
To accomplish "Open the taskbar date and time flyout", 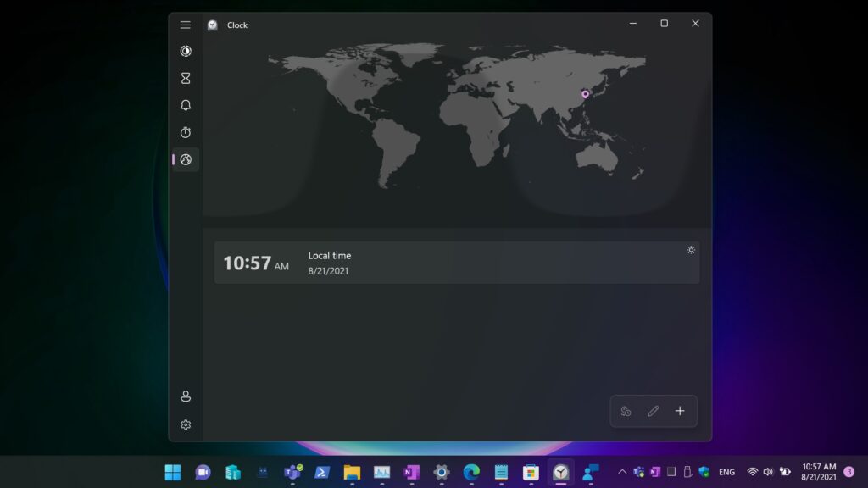I will point(818,472).
